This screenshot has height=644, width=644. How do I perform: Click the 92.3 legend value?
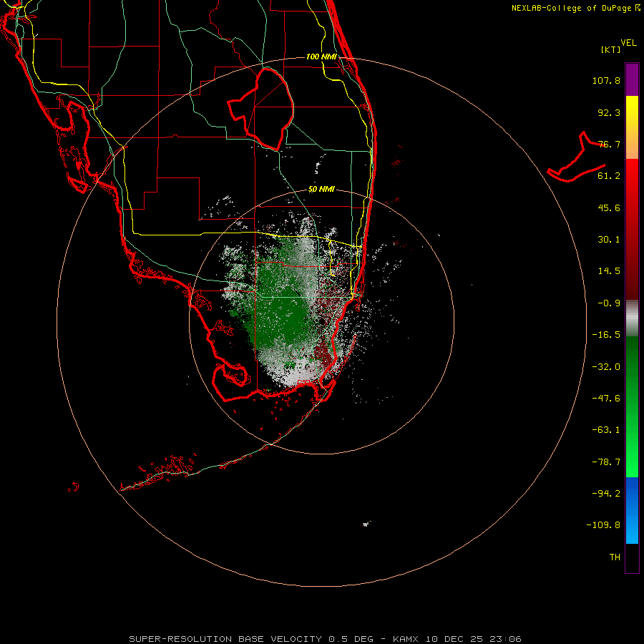[x=609, y=112]
